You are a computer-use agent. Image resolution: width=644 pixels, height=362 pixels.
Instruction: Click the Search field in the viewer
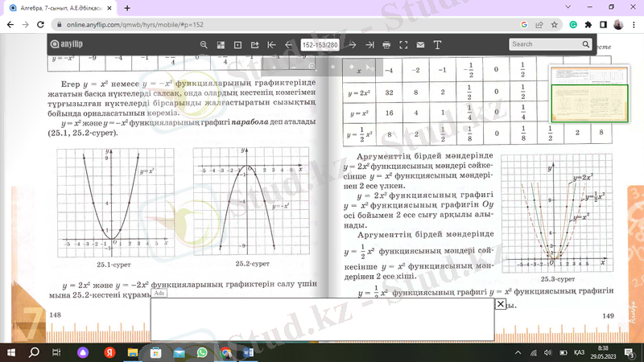point(543,44)
